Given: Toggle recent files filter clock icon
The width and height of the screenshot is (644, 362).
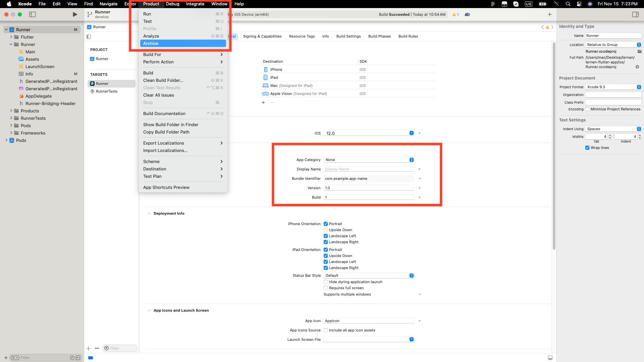Looking at the screenshot, I should click(72, 358).
